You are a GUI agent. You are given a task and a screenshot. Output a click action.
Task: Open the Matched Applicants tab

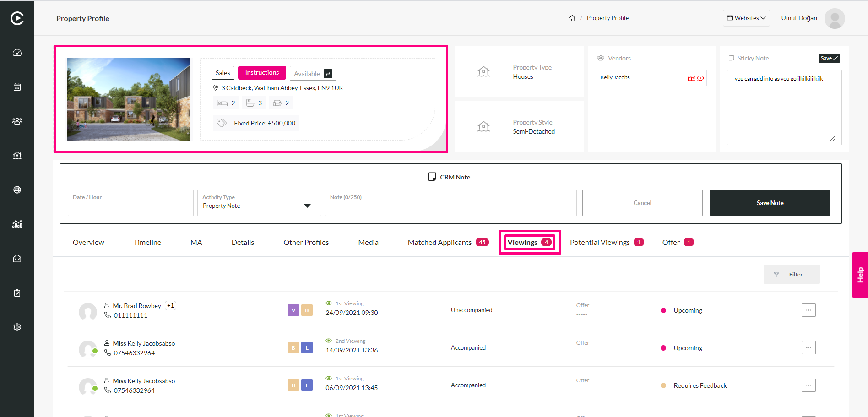[x=448, y=243]
